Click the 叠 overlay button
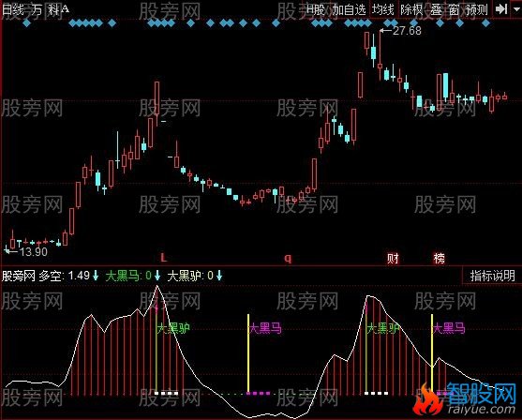The image size is (522, 420). coord(436,9)
